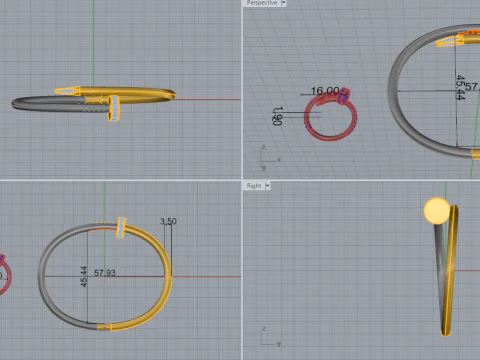Select the 3.50 dimension label
Image resolution: width=480 pixels, height=360 pixels.
tap(168, 221)
